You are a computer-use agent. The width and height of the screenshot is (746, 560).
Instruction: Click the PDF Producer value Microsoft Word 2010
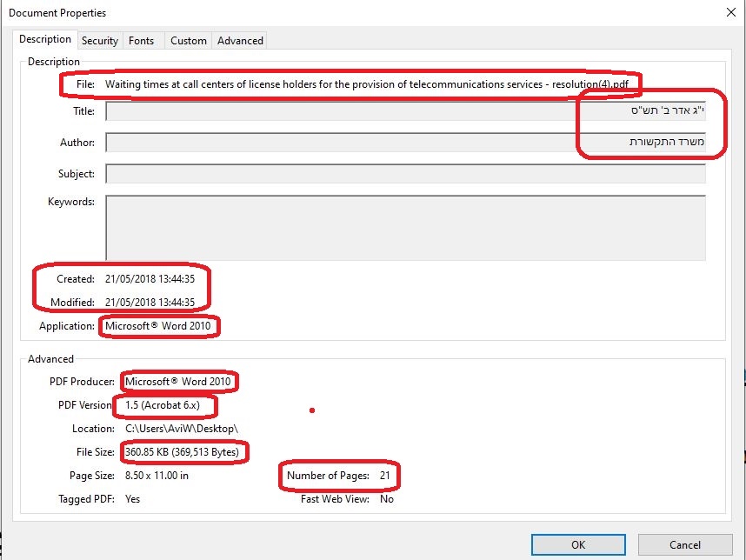coord(178,382)
